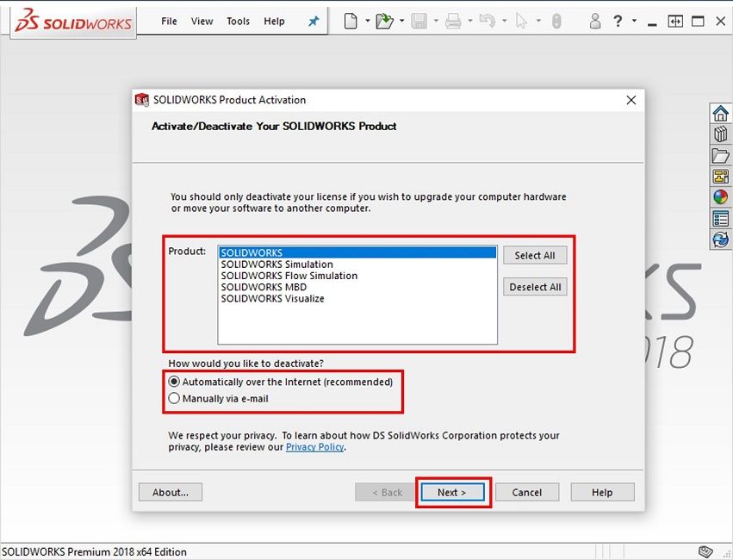Screen dimensions: 733x560
Task: Click the New document toolbar icon
Action: tap(351, 22)
